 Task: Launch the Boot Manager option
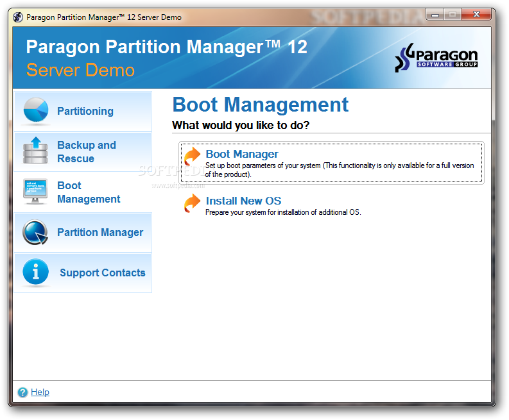[x=331, y=163]
